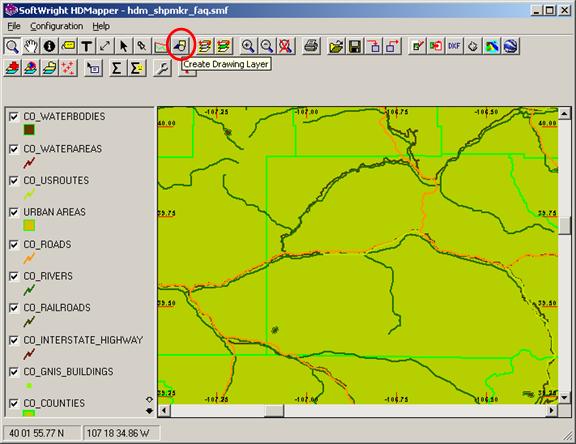Click the colored ball on layers icon
Image resolution: width=576 pixels, height=444 pixels.
coord(31,68)
